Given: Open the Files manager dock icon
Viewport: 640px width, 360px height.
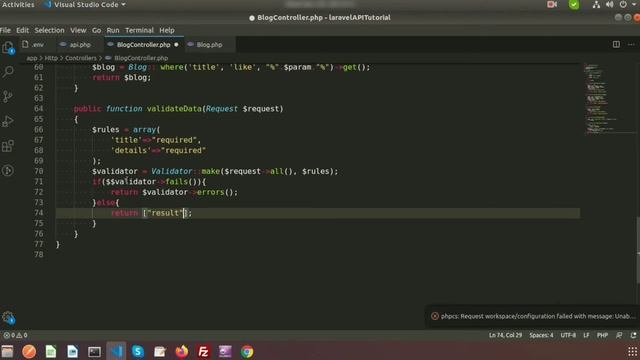Looking at the screenshot, I should point(7,351).
